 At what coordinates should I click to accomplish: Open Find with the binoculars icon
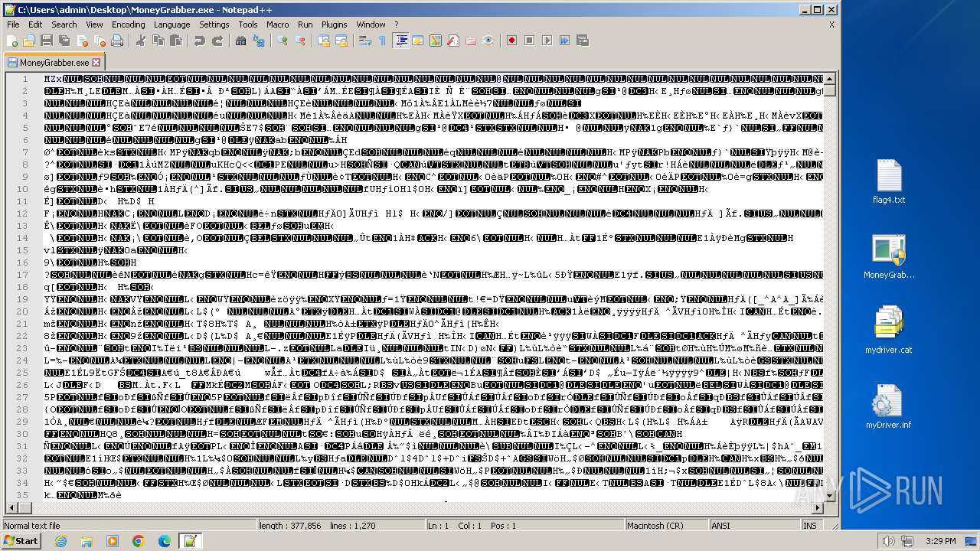(x=240, y=41)
